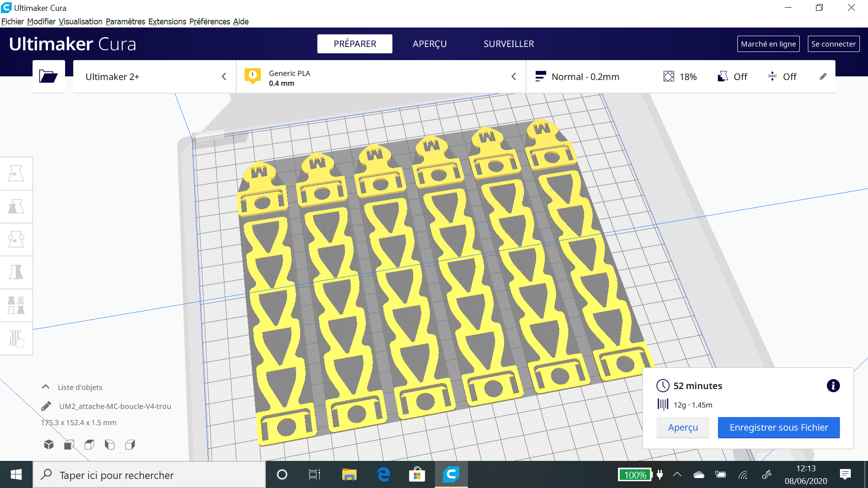Image resolution: width=868 pixels, height=488 pixels.
Task: Select the Rotate tool in left toolbar
Action: (x=16, y=239)
